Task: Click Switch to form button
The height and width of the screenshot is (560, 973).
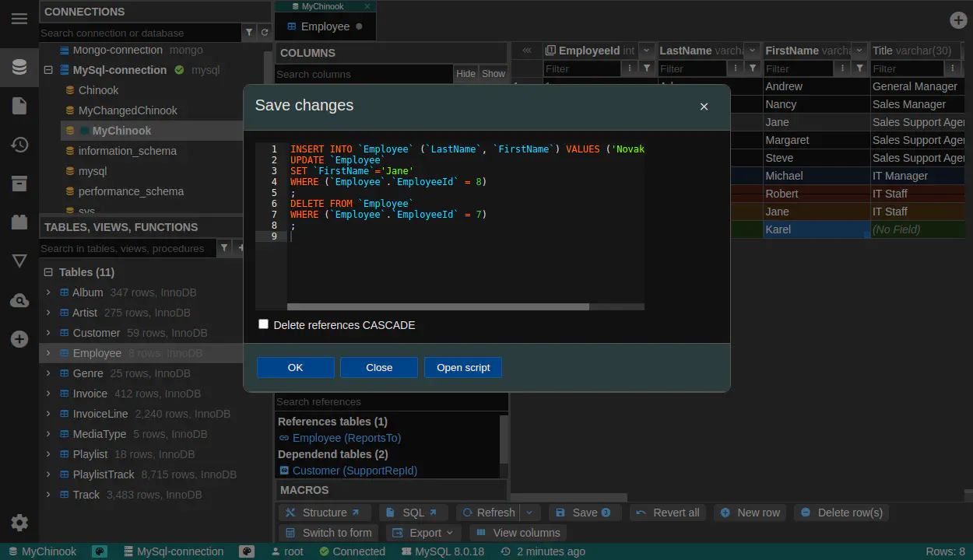Action: pos(328,533)
